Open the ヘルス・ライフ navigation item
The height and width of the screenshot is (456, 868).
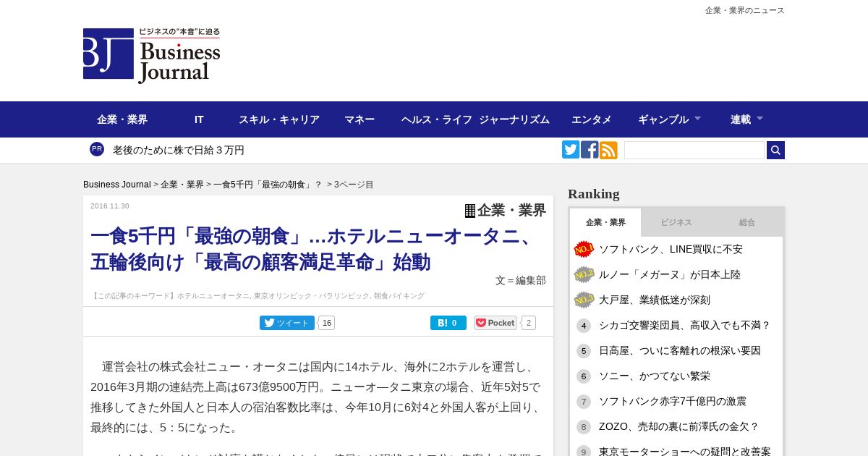click(437, 119)
